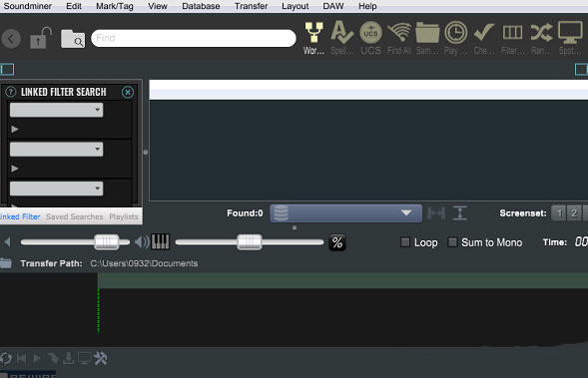Click the monitor icon in bottom transport

[84, 358]
